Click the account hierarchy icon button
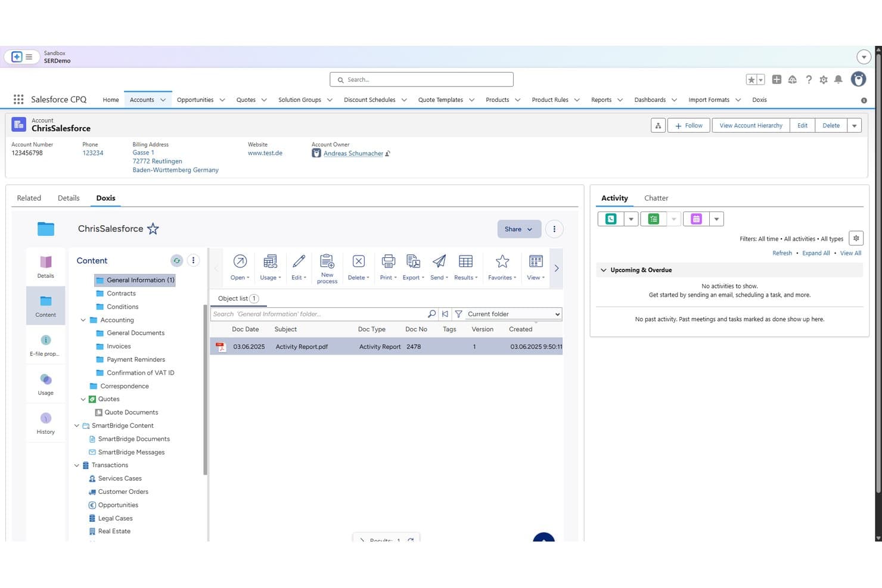Viewport: 882px width, 588px height. pyautogui.click(x=658, y=126)
